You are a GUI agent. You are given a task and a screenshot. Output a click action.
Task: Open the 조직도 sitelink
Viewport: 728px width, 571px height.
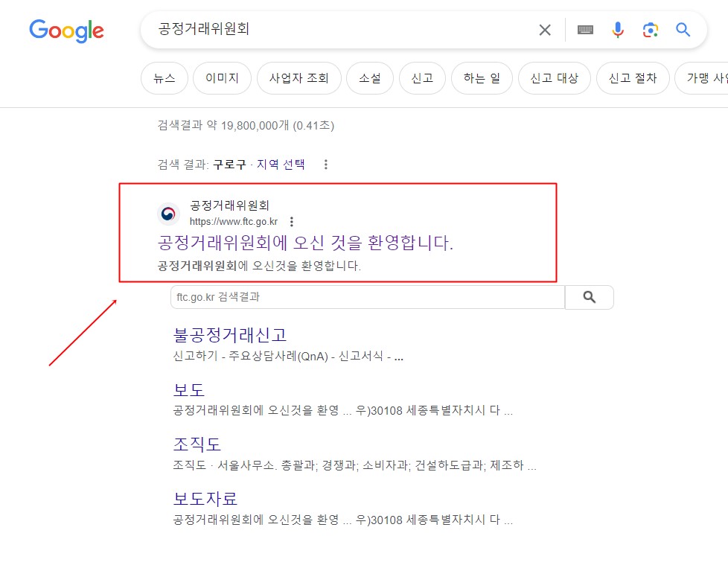[197, 444]
